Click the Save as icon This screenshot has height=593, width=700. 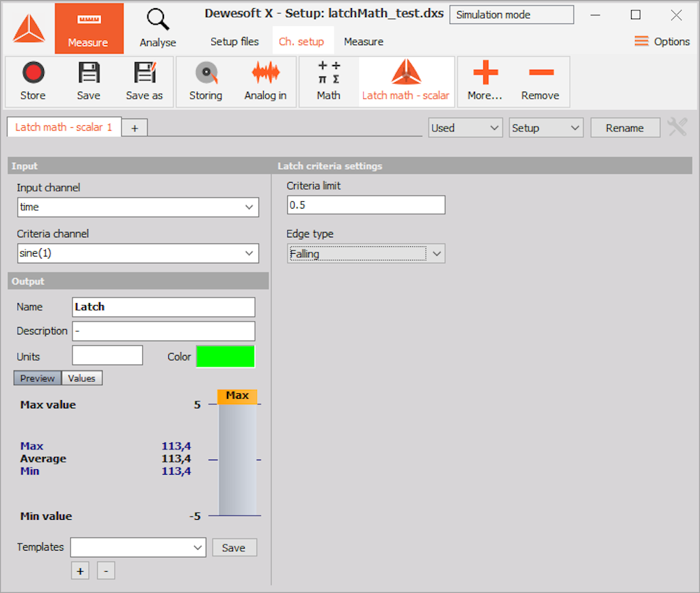pyautogui.click(x=144, y=81)
